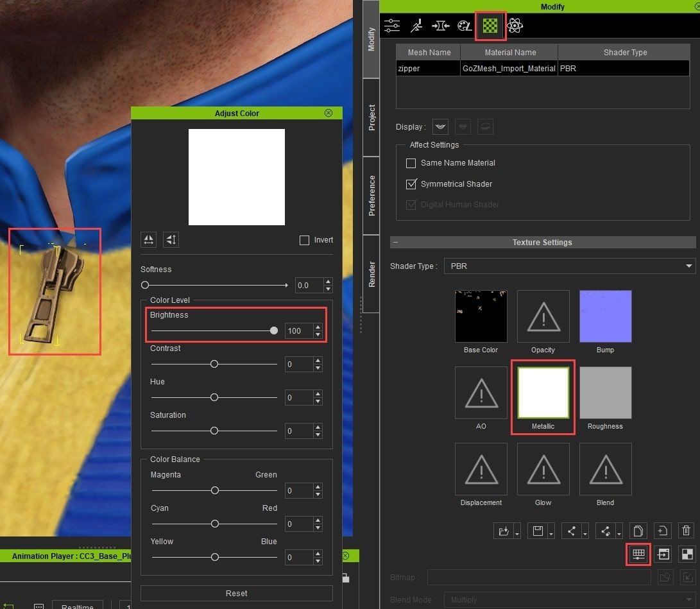Screen dimensions: 700x609
Task: Click the Reset button in Adjust Color
Action: tap(236, 593)
